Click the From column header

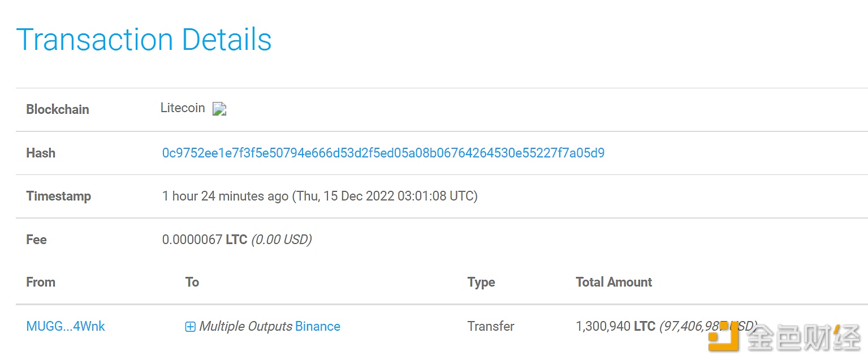pyautogui.click(x=41, y=282)
